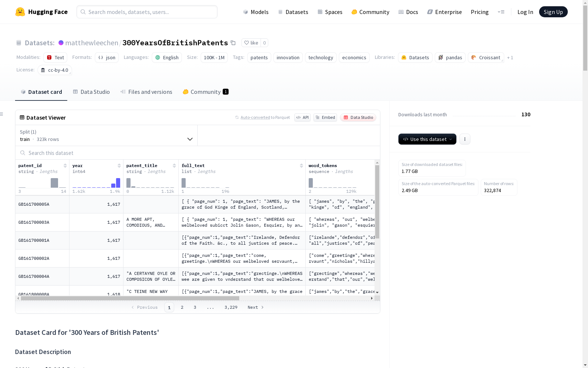Click the Auto-converted link
This screenshot has width=588, height=368.
(255, 117)
